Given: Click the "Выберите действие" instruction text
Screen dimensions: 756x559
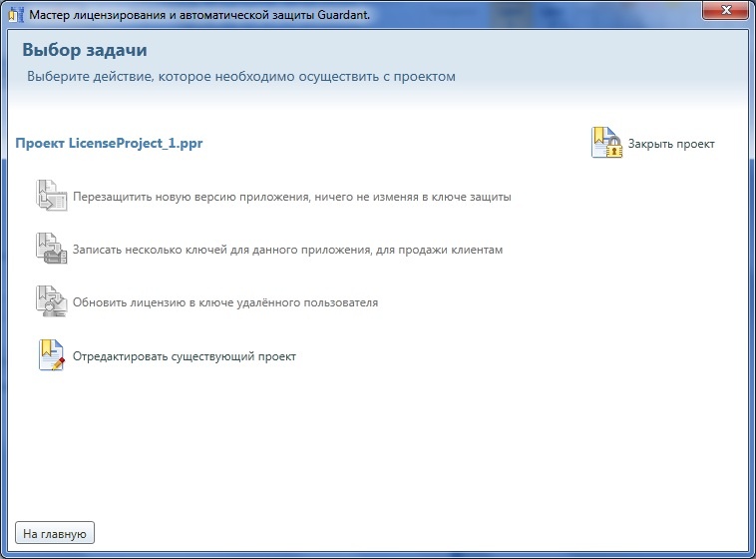Looking at the screenshot, I should pyautogui.click(x=241, y=76).
